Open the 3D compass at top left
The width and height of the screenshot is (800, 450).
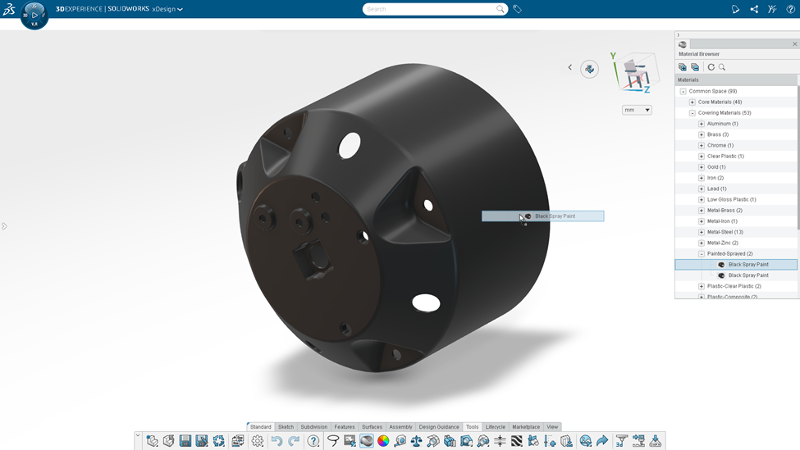(x=34, y=15)
